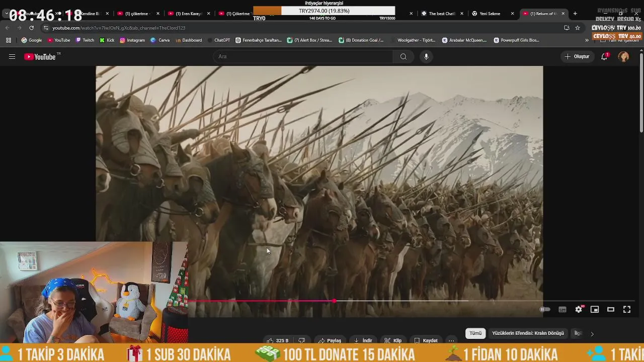644x362 pixels.
Task: Open the Canva bookmark
Action: pos(160,40)
